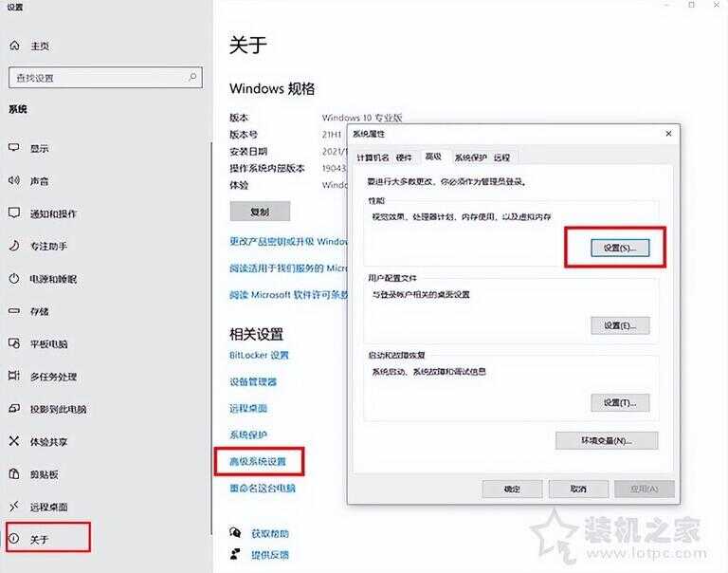This screenshot has height=573, width=728.
Task: Switch to the 远程 tab
Action: tap(501, 157)
